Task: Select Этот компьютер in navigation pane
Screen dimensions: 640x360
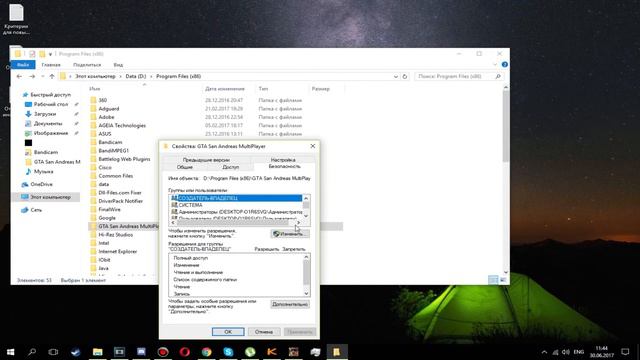Action: tap(46, 197)
